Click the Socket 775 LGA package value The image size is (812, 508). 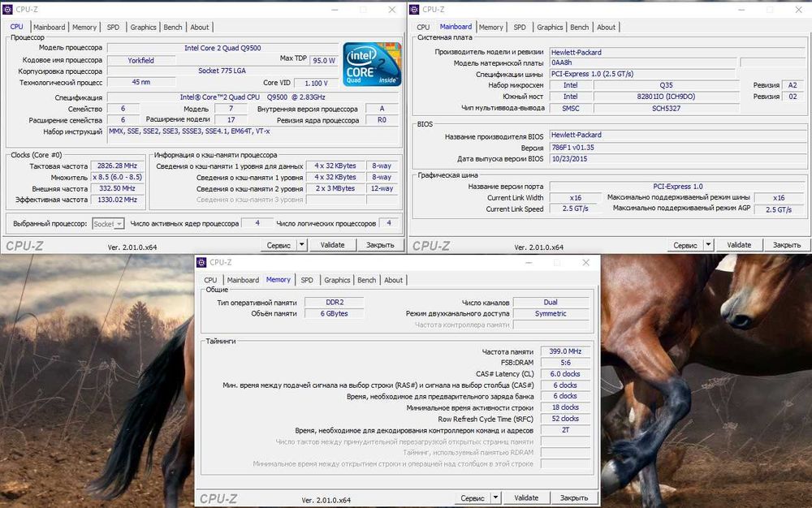[222, 71]
